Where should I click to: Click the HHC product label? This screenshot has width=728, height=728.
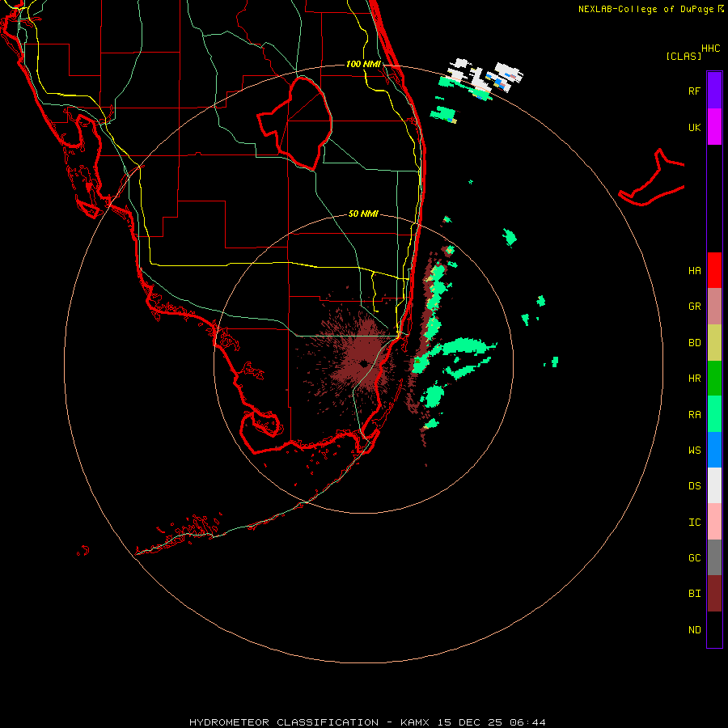point(711,49)
